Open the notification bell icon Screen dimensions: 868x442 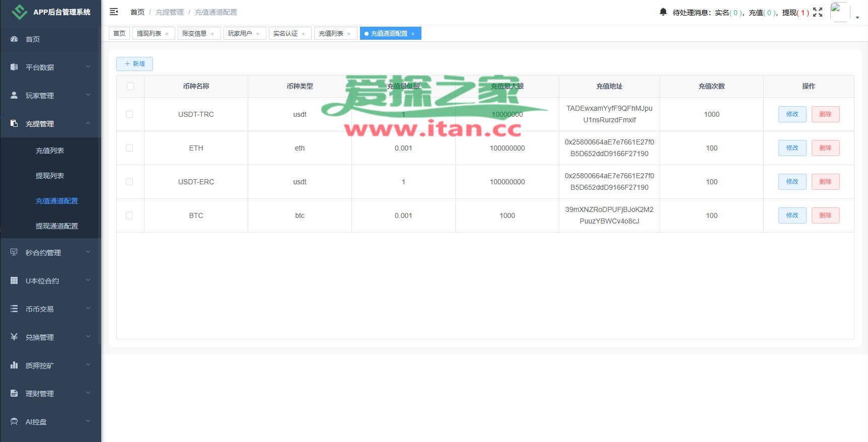[x=663, y=12]
